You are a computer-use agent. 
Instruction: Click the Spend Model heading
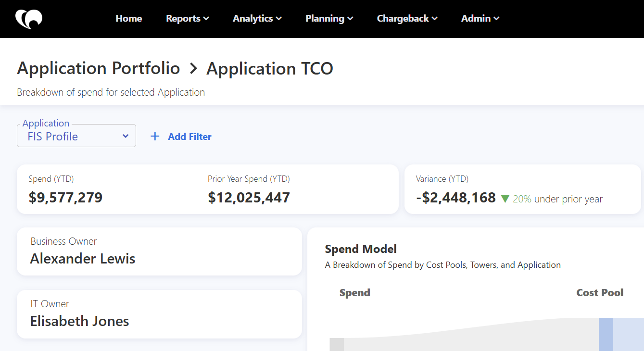(x=361, y=249)
